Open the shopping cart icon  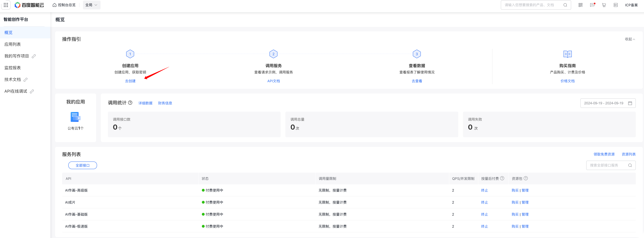(604, 5)
